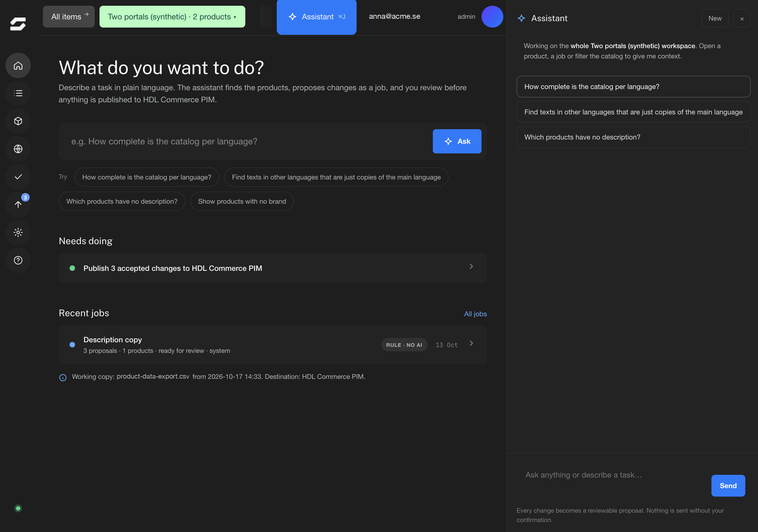Open the globe languages sidebar icon

18,149
